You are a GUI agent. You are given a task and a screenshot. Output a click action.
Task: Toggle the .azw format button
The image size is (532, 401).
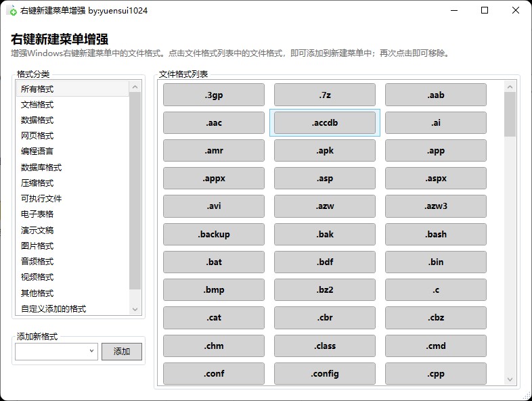coord(325,206)
